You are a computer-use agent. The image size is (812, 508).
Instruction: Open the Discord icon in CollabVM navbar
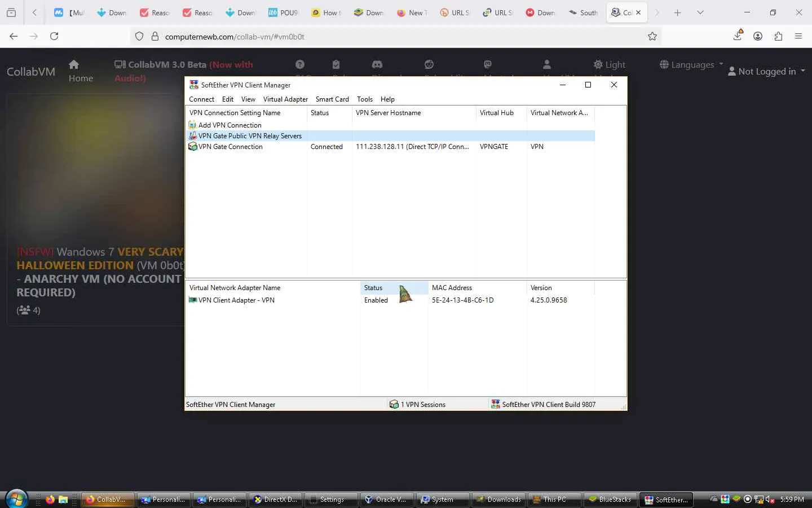[377, 64]
